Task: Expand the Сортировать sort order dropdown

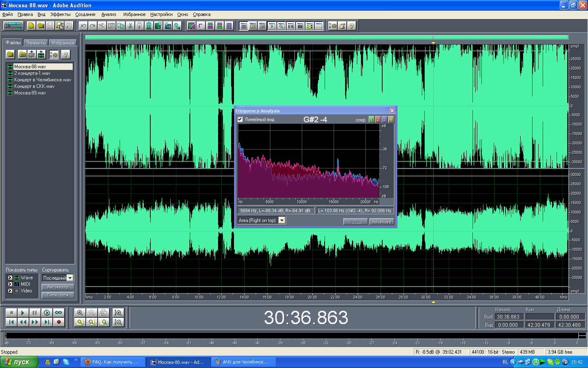Action: [70, 278]
